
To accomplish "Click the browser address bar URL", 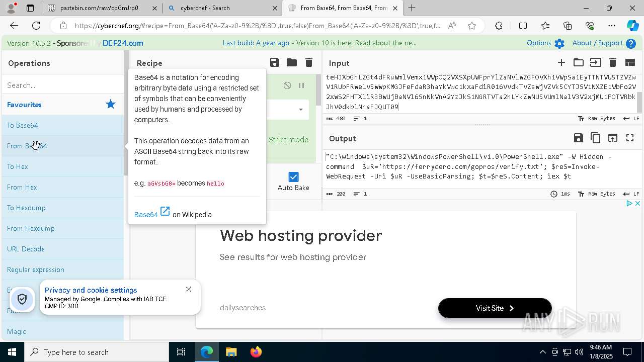I will [257, 26].
